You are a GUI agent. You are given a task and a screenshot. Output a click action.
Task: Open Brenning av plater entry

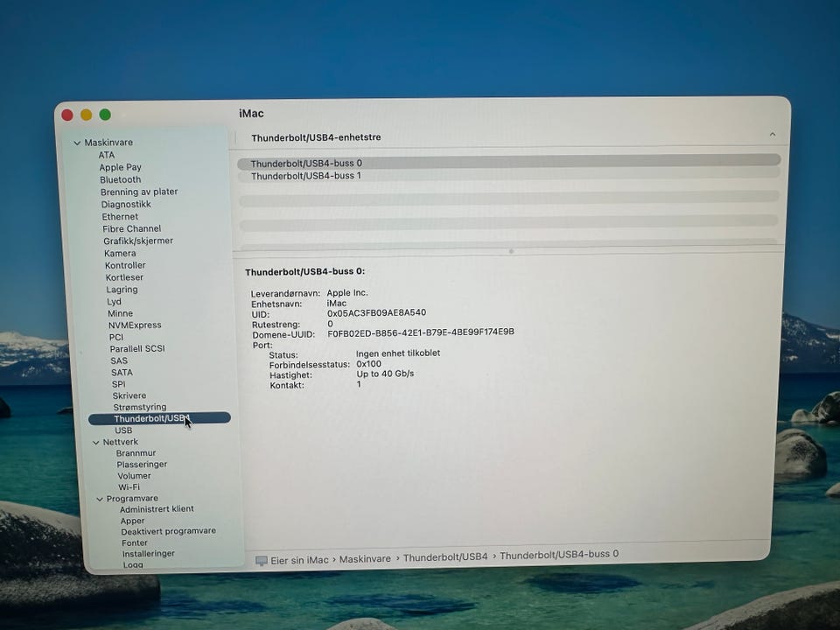(x=139, y=192)
